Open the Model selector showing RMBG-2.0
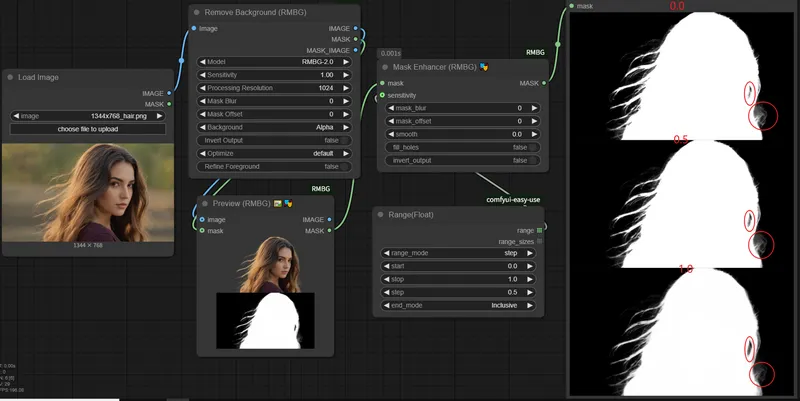 [x=270, y=62]
